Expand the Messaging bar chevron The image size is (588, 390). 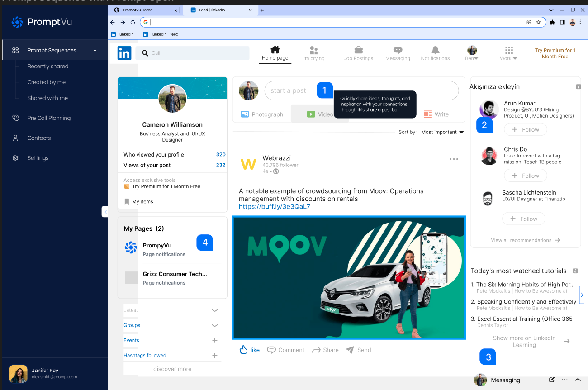pos(578,380)
